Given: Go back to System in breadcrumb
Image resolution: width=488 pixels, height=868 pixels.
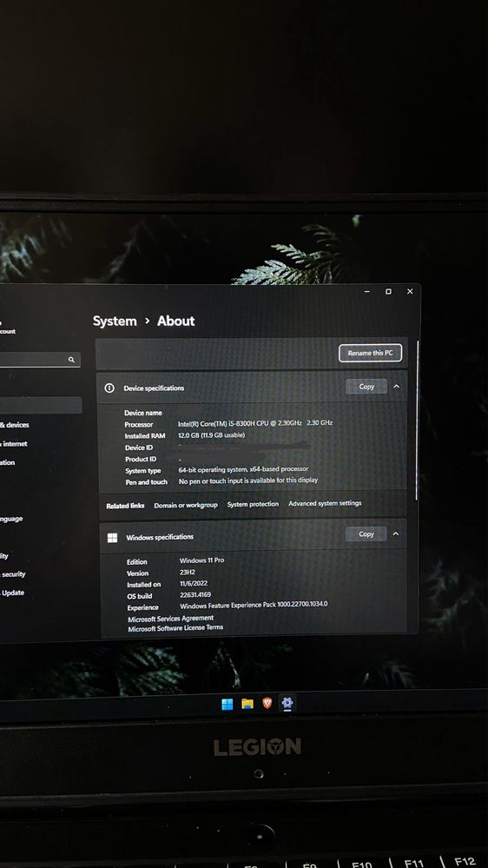Looking at the screenshot, I should (x=115, y=321).
